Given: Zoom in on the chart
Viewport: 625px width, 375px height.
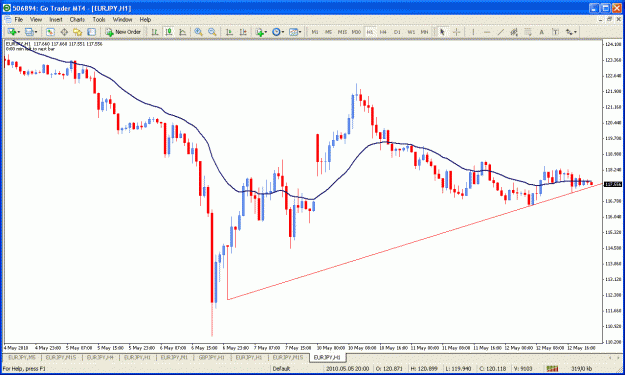Looking at the screenshot, I should point(198,32).
